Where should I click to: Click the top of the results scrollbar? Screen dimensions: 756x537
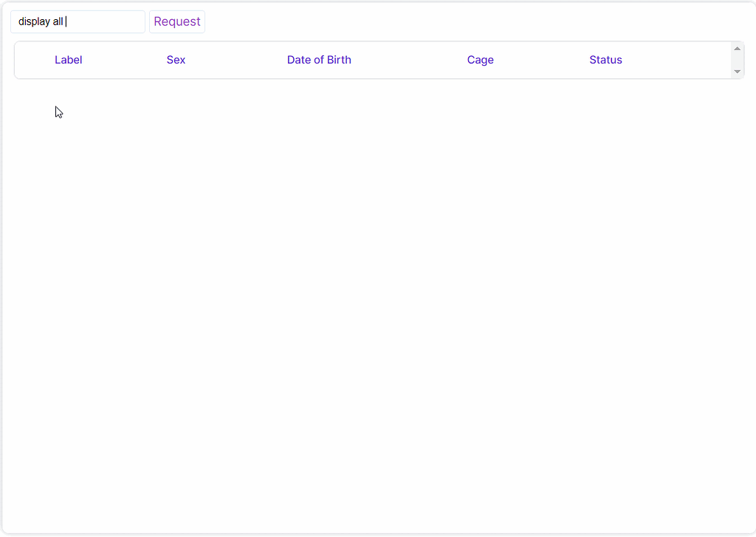tap(737, 49)
